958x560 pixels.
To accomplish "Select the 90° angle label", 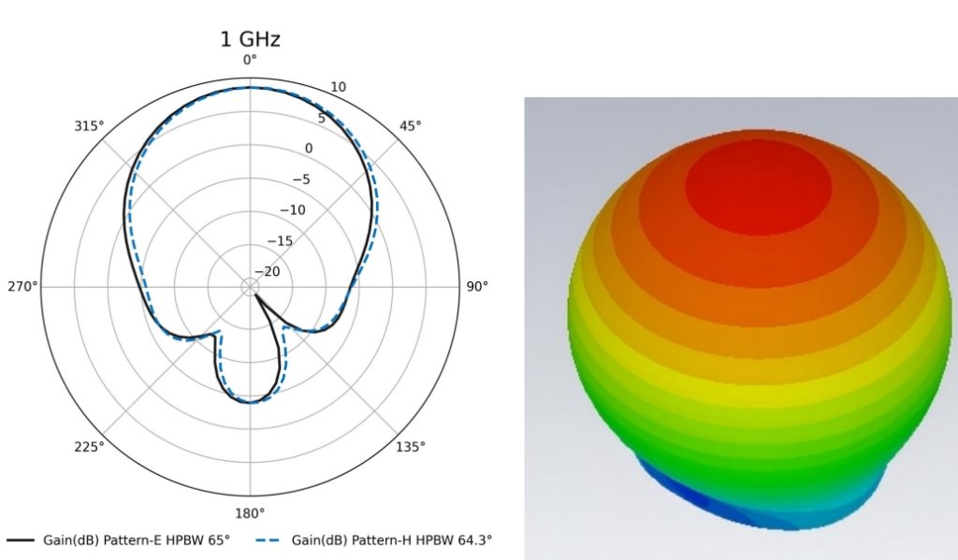I will [477, 286].
